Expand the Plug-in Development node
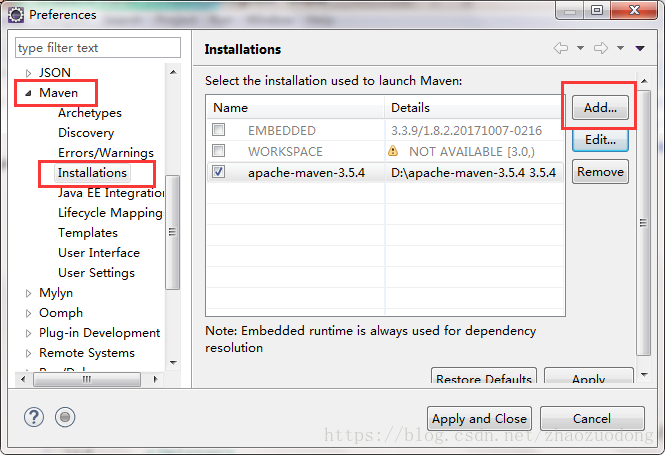The image size is (665, 455). coord(28,333)
